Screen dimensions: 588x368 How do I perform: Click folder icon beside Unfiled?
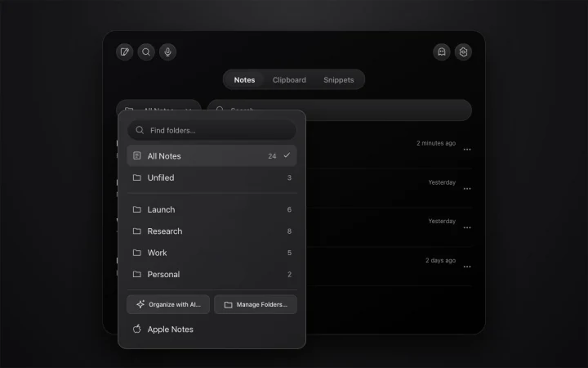137,177
